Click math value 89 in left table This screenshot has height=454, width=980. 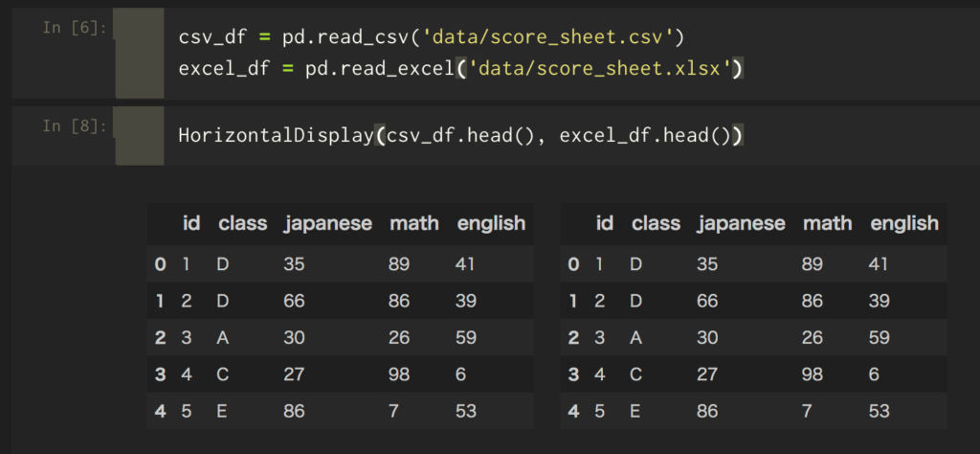tap(399, 264)
